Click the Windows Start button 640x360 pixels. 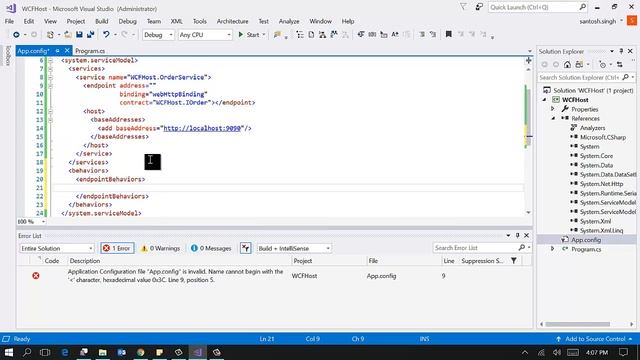click(8, 352)
